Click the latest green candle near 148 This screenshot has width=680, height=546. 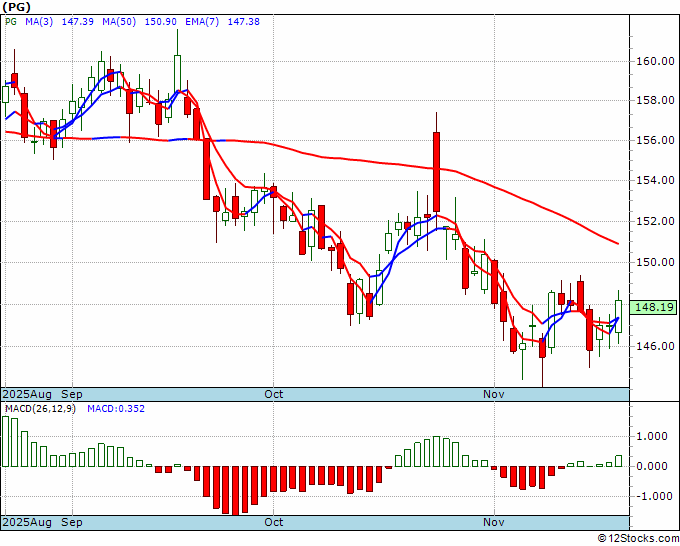tap(618, 316)
